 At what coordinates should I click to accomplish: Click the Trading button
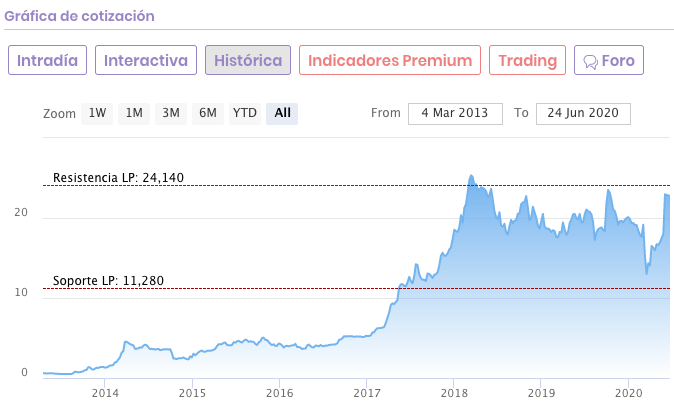528,60
